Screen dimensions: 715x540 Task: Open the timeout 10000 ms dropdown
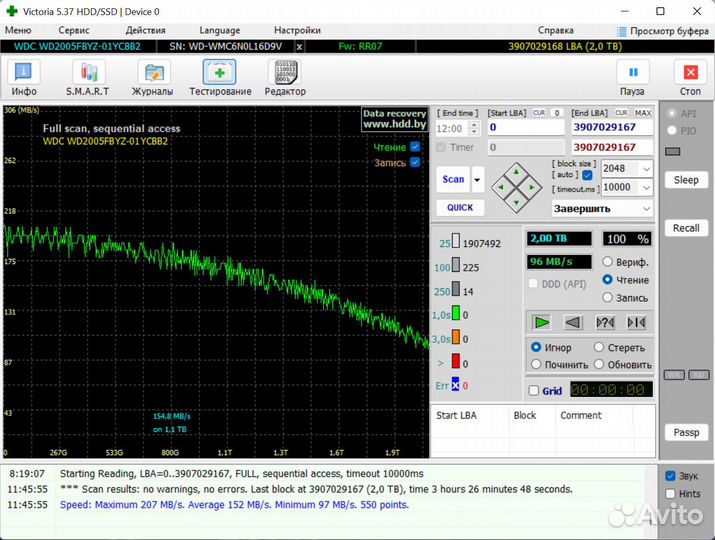pos(646,187)
